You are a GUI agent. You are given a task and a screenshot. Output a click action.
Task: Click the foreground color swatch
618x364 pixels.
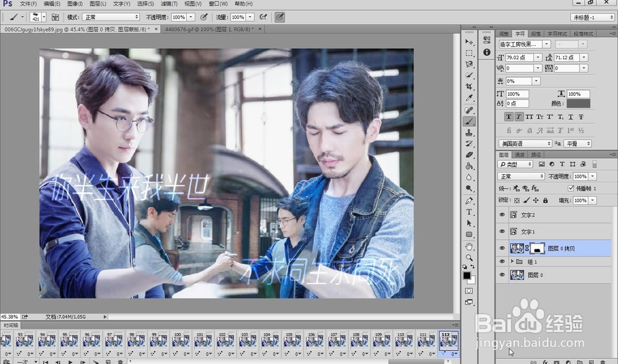point(467,276)
